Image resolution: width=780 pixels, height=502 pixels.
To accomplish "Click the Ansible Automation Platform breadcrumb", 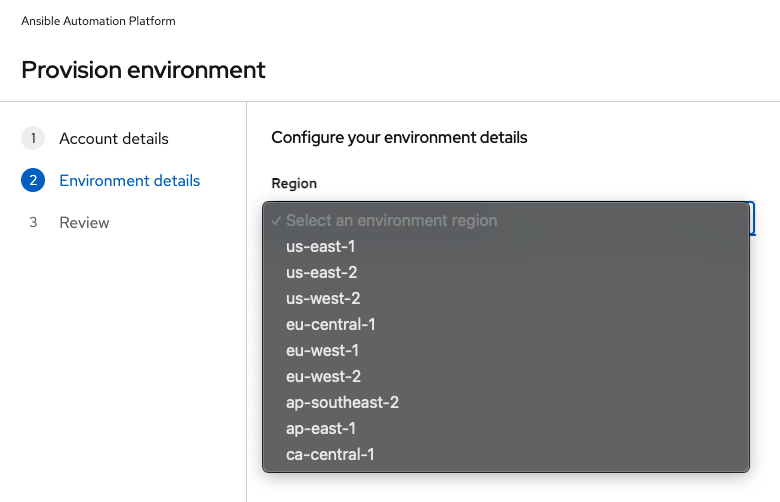I will click(x=98, y=21).
